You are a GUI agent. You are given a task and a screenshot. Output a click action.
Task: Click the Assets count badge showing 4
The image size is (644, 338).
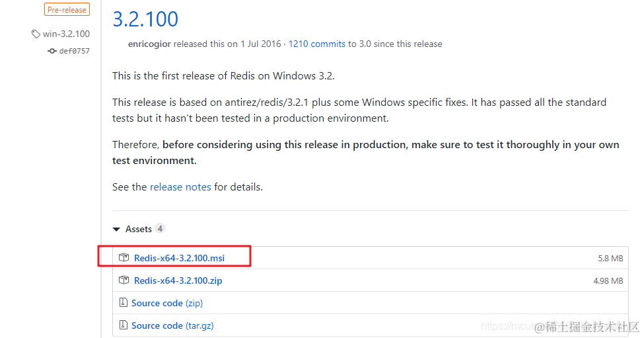coord(160,229)
